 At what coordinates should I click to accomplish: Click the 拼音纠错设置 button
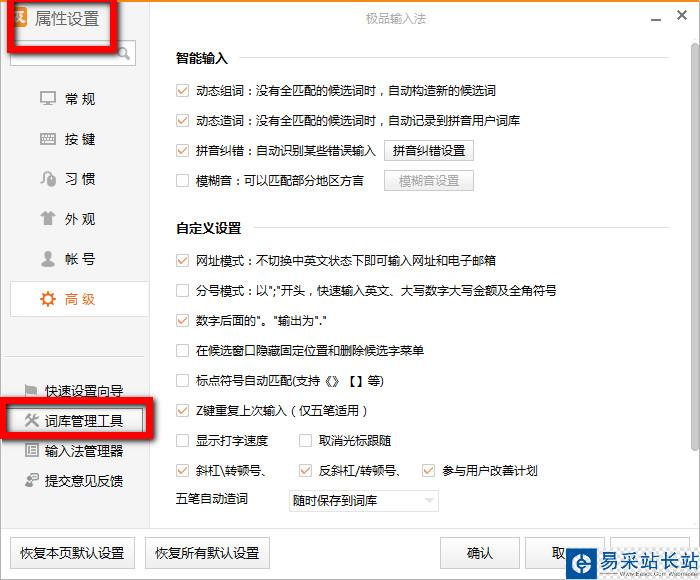pos(429,151)
